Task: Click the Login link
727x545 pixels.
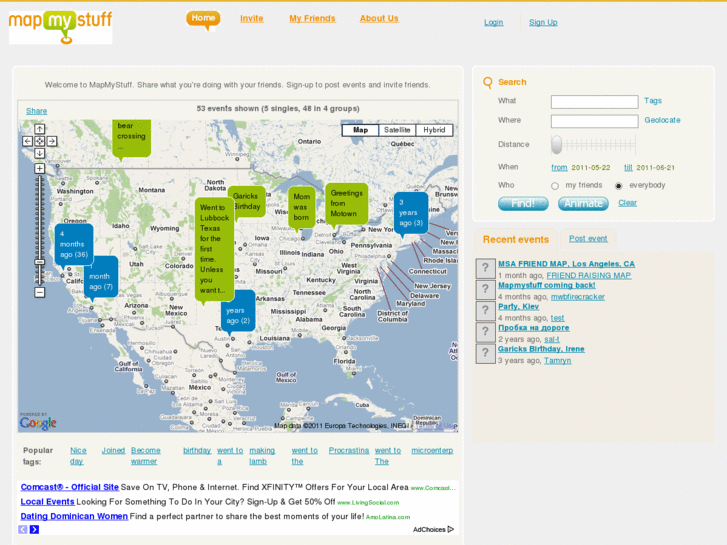Action: coord(493,22)
